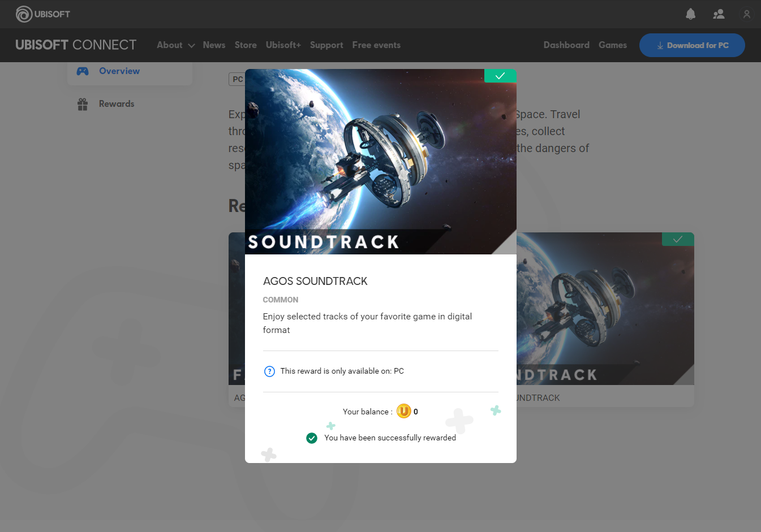
Task: Open the notifications bell
Action: [x=690, y=14]
